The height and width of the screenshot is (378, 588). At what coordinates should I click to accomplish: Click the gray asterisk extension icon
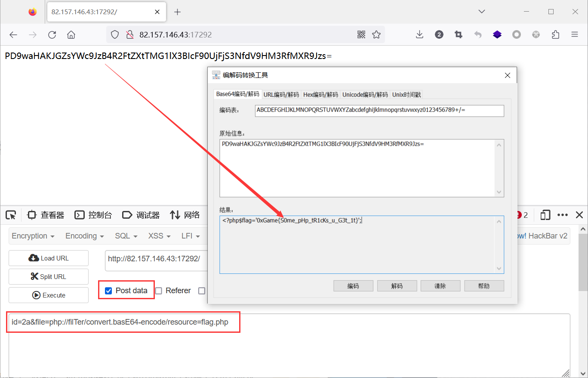pyautogui.click(x=536, y=35)
